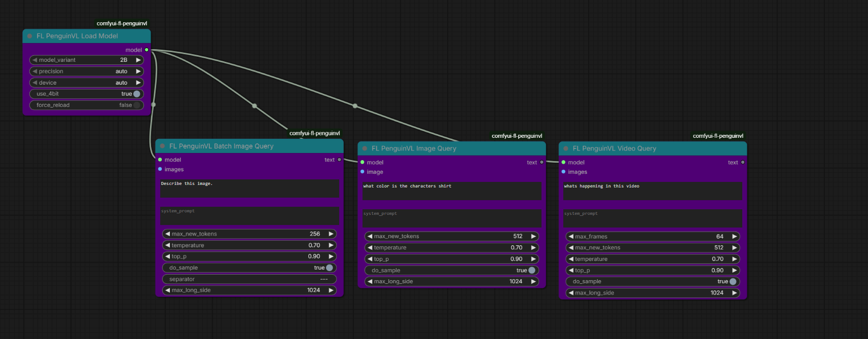Edit the 'what color is the characters shirt' prompt
This screenshot has width=868, height=339.
[x=452, y=191]
